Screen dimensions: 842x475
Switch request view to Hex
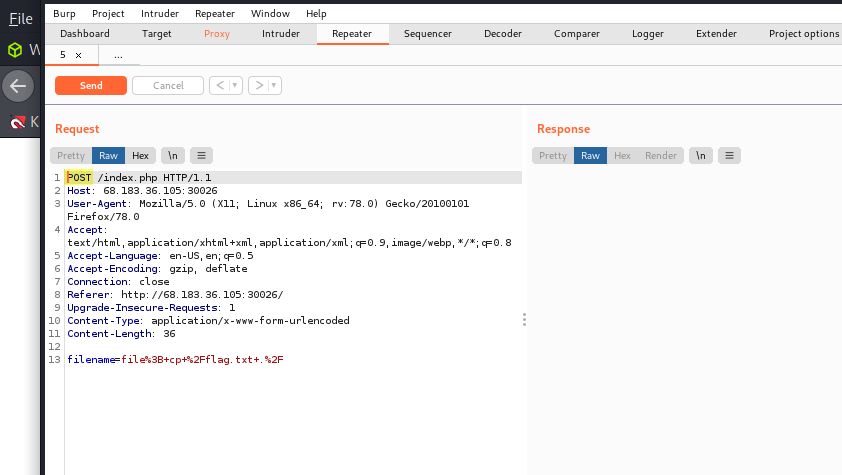click(140, 156)
